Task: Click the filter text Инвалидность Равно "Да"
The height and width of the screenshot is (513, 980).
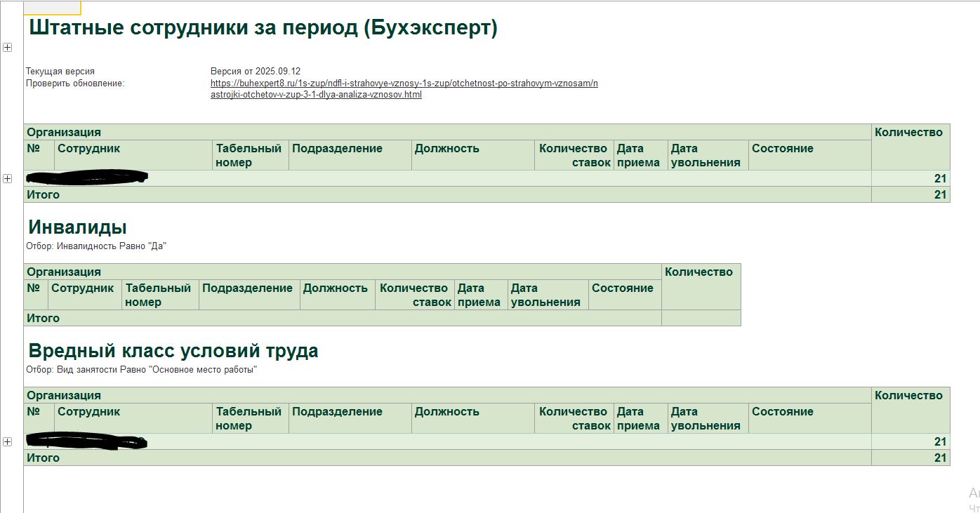Action: (112, 246)
